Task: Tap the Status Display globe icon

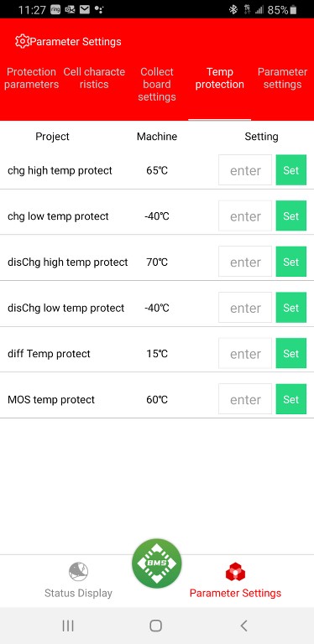Action: (79, 571)
